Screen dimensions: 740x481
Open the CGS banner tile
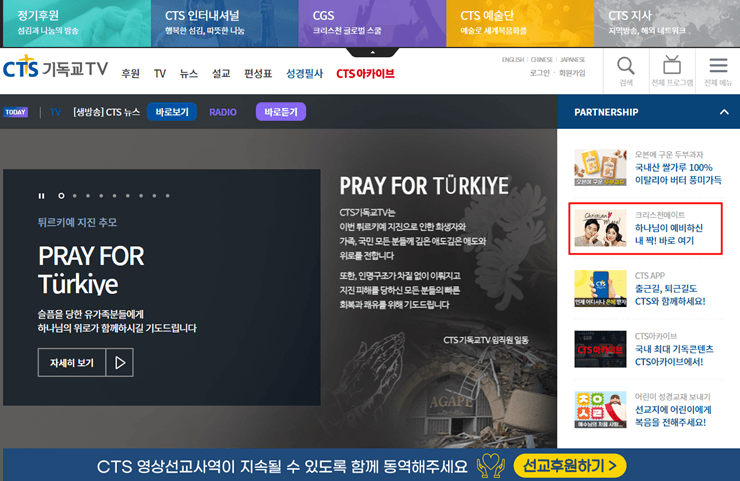[x=372, y=23]
